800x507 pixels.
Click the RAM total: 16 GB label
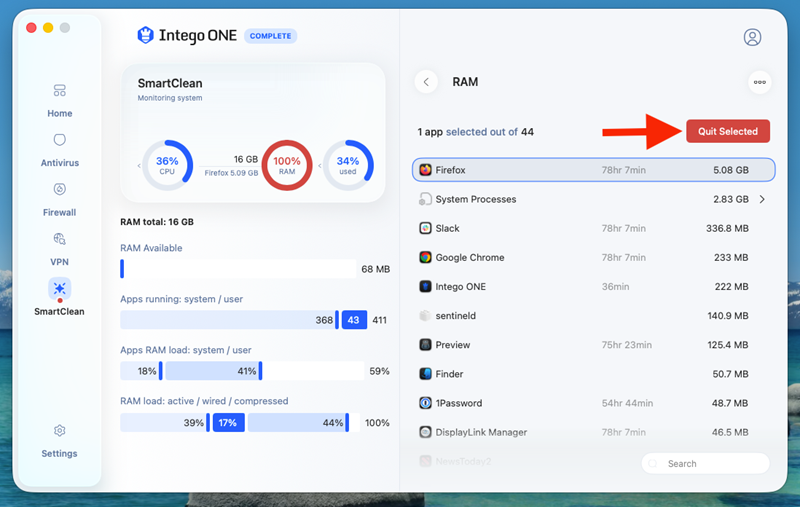[x=157, y=222]
